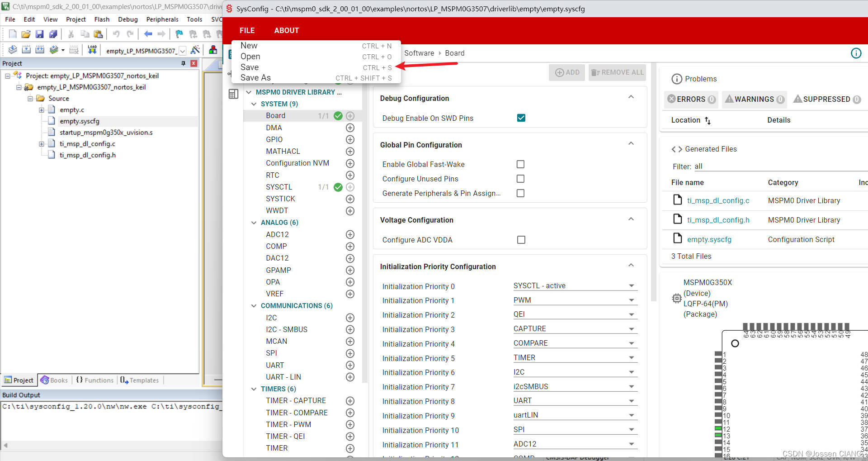Click the REMOVE ALL button
The image size is (868, 461).
pos(617,72)
